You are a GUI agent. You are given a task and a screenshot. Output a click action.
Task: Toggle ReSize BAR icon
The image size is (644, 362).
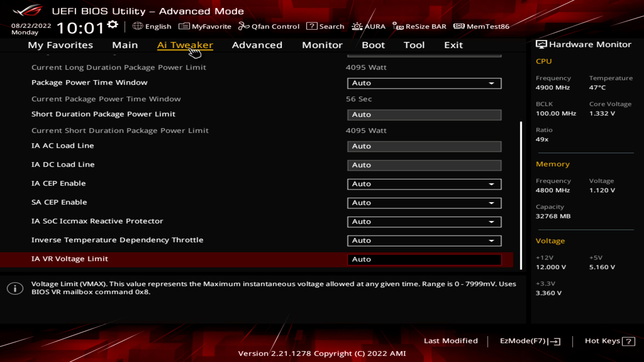(398, 26)
